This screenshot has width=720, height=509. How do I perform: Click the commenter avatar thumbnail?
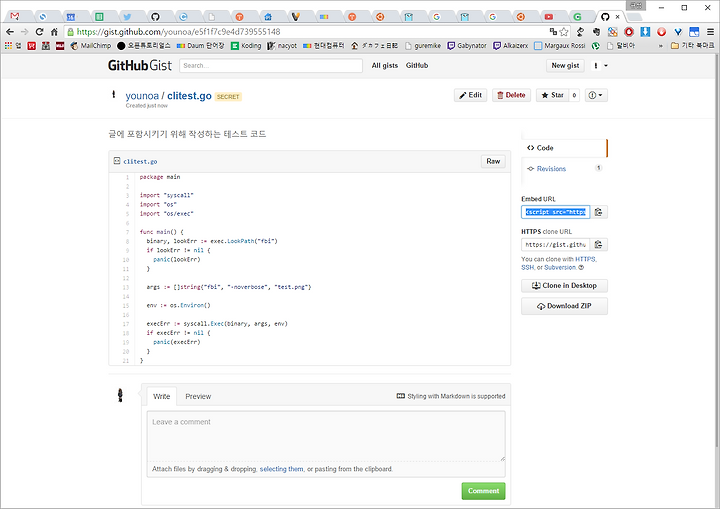pos(120,395)
